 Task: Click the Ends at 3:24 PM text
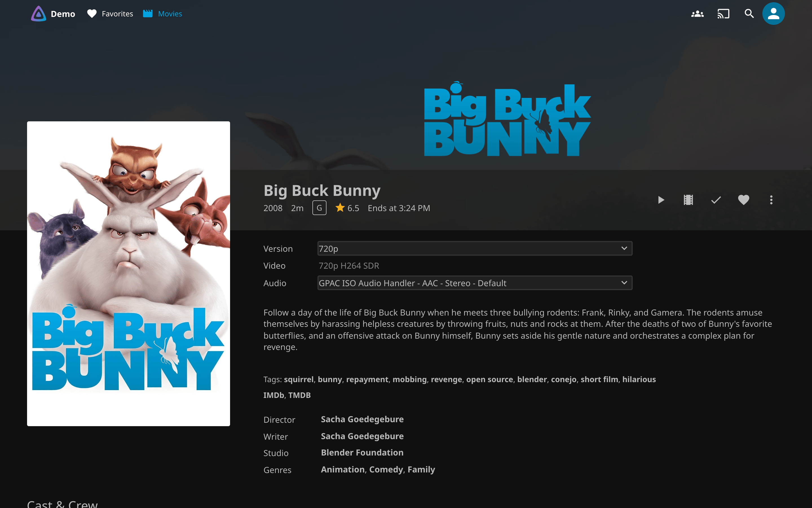pos(399,208)
